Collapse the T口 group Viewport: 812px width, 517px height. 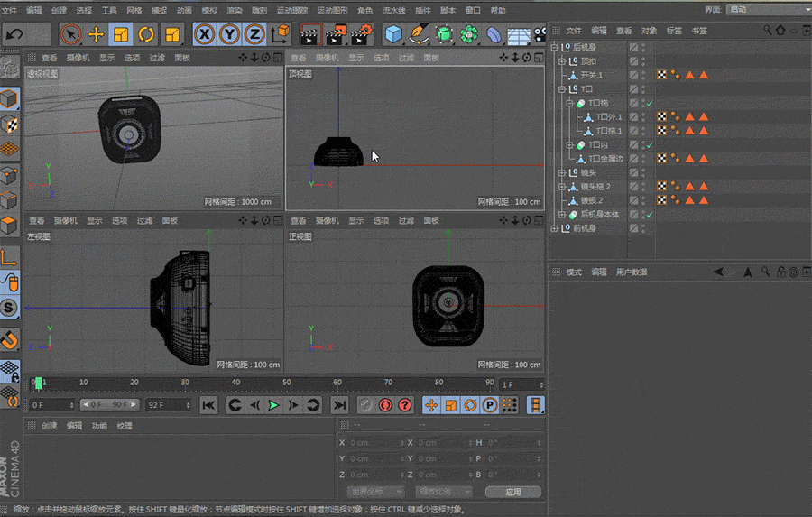coord(562,89)
